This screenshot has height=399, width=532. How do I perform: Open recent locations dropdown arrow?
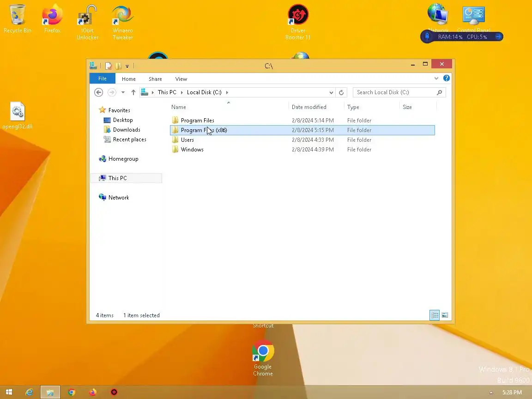coord(123,92)
